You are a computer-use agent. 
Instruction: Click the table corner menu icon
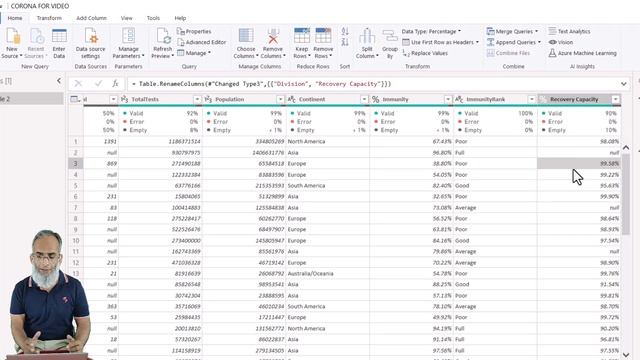pyautogui.click(x=75, y=99)
